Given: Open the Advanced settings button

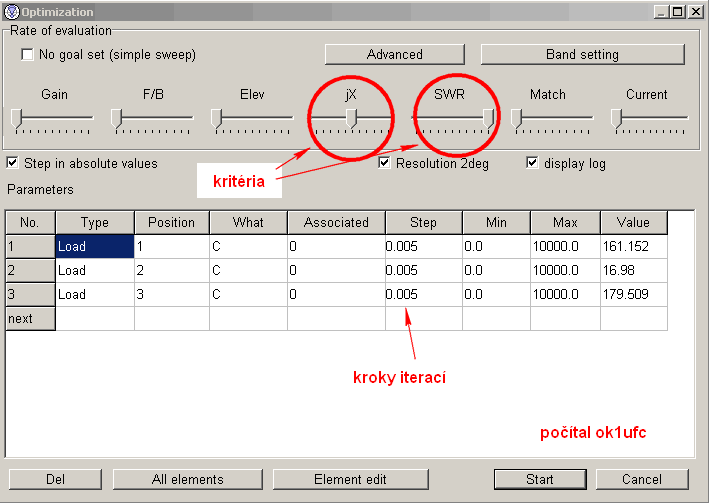Looking at the screenshot, I should pos(394,54).
